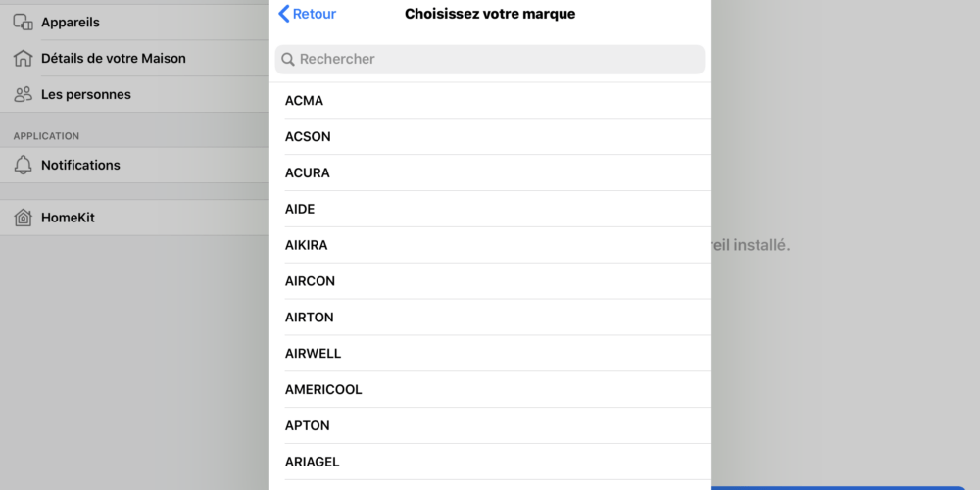Select the ACMA brand

coord(490,101)
